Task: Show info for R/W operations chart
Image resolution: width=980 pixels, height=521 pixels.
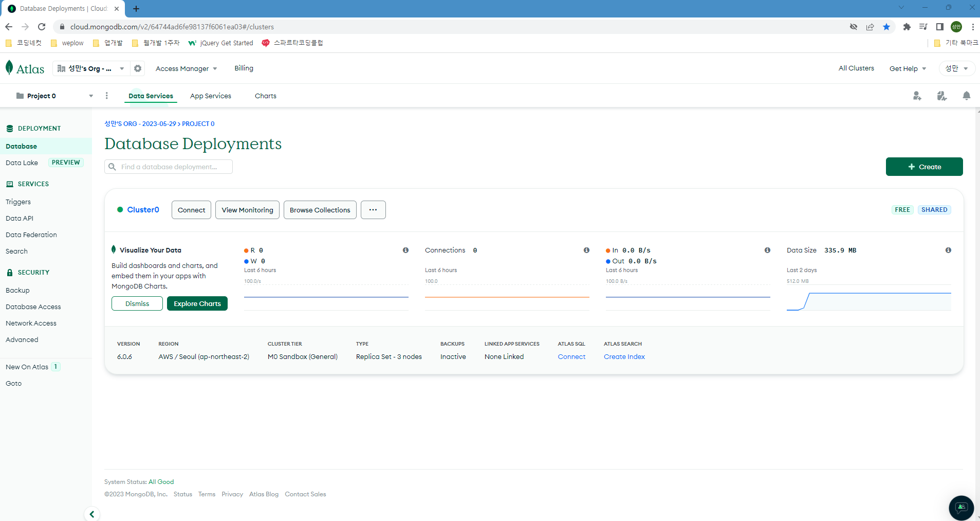Action: point(406,250)
